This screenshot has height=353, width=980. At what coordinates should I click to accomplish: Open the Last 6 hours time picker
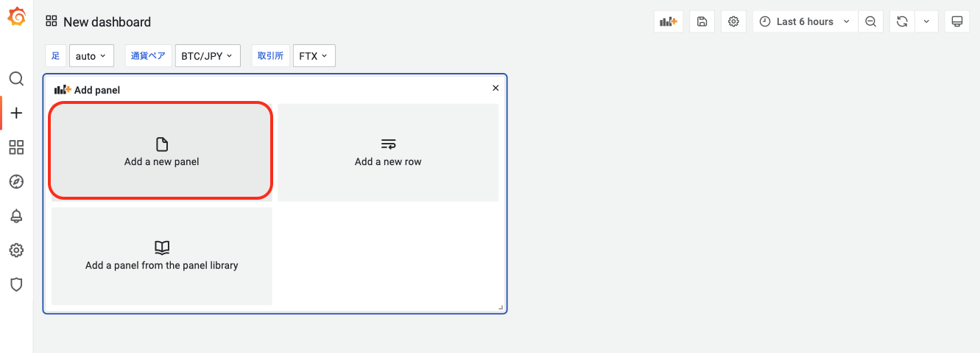click(805, 21)
